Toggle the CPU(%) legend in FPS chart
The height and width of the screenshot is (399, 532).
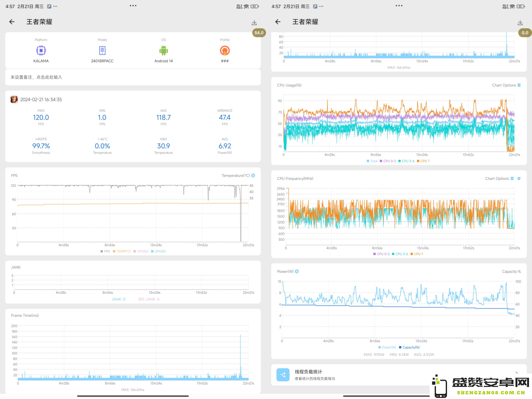pos(141,252)
